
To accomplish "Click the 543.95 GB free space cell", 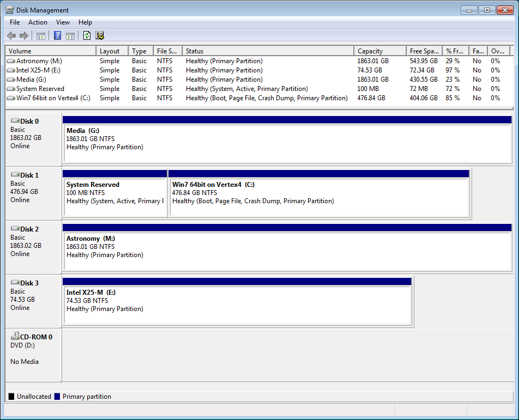I will tap(424, 61).
